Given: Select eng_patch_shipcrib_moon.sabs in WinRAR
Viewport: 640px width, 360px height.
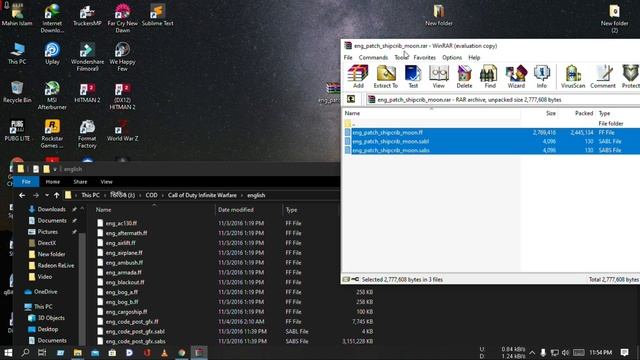Looking at the screenshot, I should coord(491,150).
